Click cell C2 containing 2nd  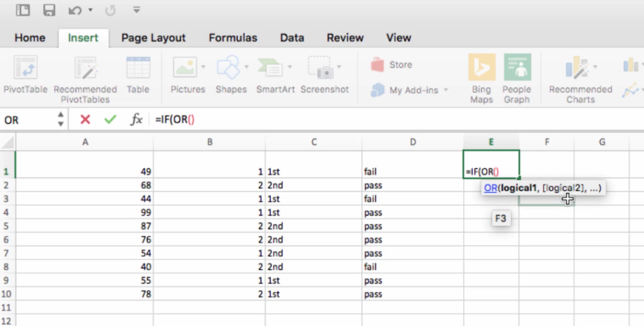(x=314, y=186)
